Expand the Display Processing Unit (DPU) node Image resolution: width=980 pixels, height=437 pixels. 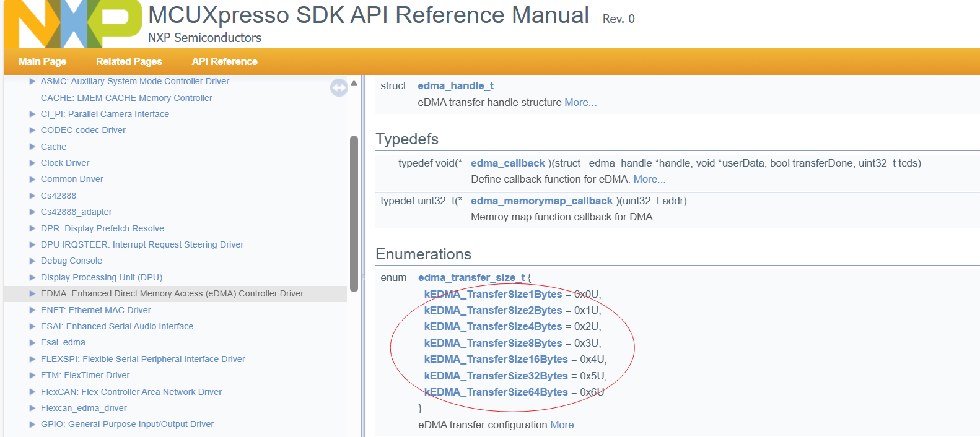(32, 277)
